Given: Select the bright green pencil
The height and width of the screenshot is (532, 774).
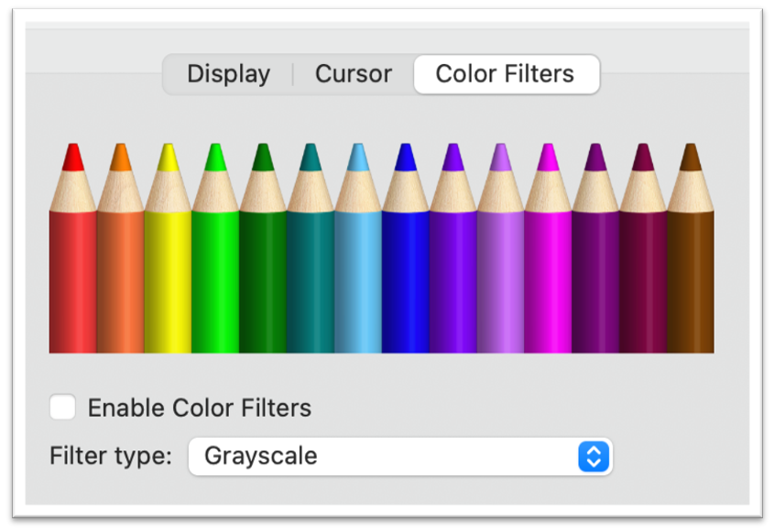Looking at the screenshot, I should click(x=216, y=275).
